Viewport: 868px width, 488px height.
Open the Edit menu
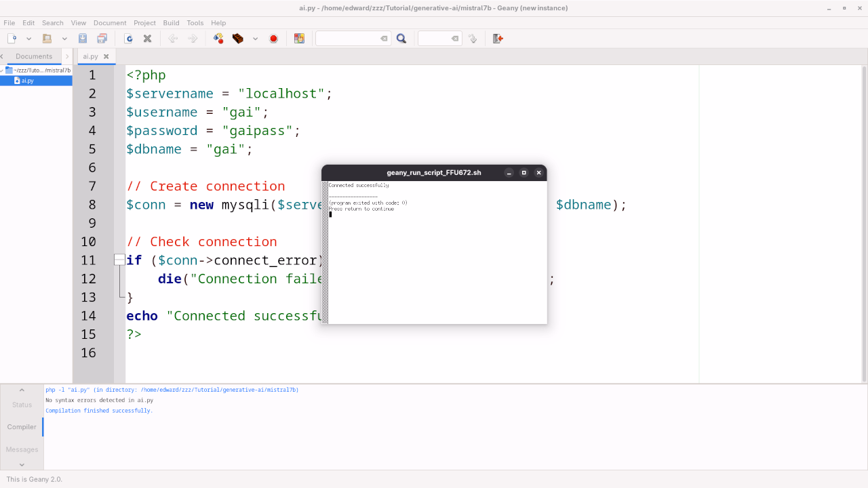pos(28,23)
